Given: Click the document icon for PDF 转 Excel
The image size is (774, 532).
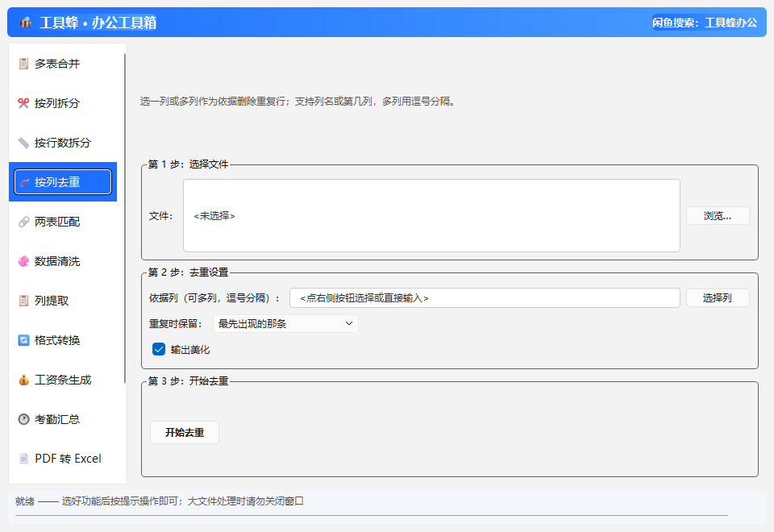Looking at the screenshot, I should pos(23,459).
